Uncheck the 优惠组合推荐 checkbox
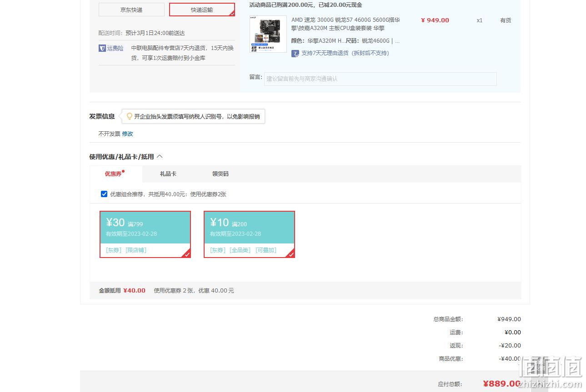This screenshot has height=392, width=586. tap(104, 194)
